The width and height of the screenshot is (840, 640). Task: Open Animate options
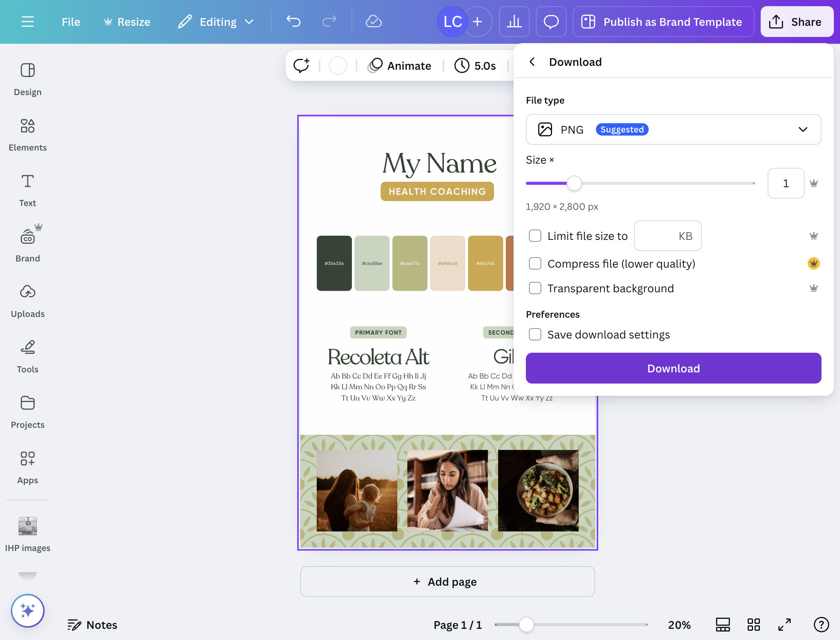(x=400, y=65)
